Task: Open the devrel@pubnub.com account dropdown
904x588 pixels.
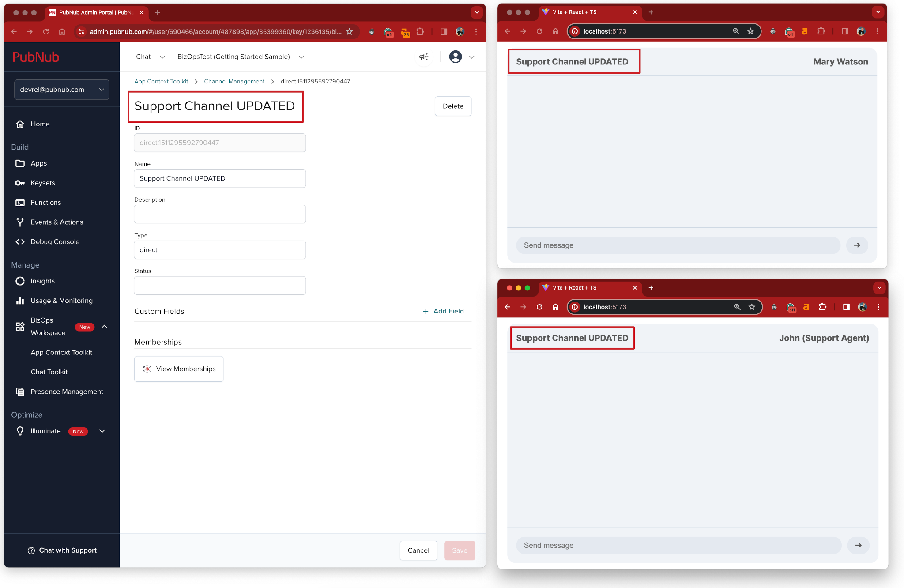Action: click(x=61, y=90)
